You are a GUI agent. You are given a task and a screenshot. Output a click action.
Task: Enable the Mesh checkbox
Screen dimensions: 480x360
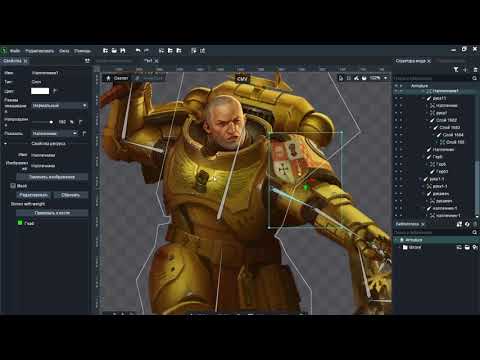(13, 186)
